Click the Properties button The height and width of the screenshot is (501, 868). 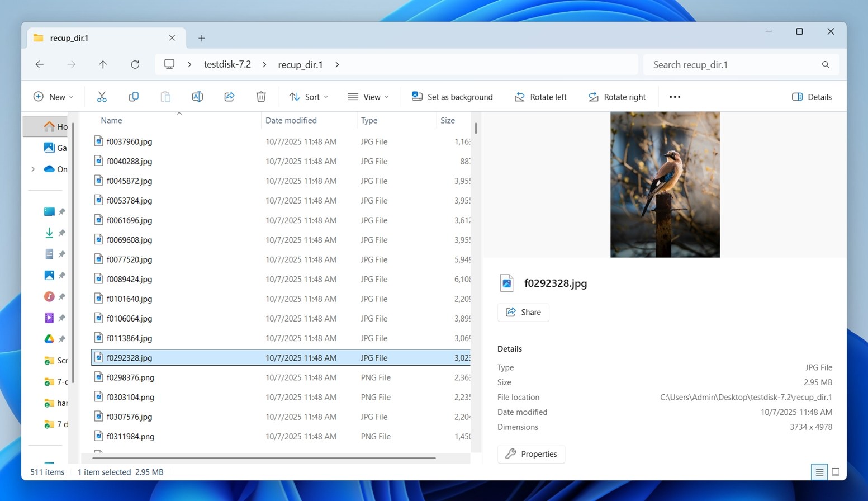coord(530,454)
